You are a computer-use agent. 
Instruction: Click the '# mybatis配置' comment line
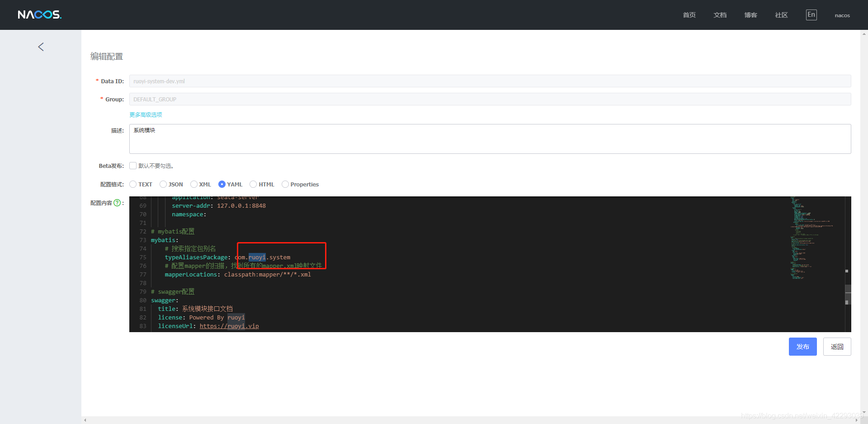pos(173,232)
